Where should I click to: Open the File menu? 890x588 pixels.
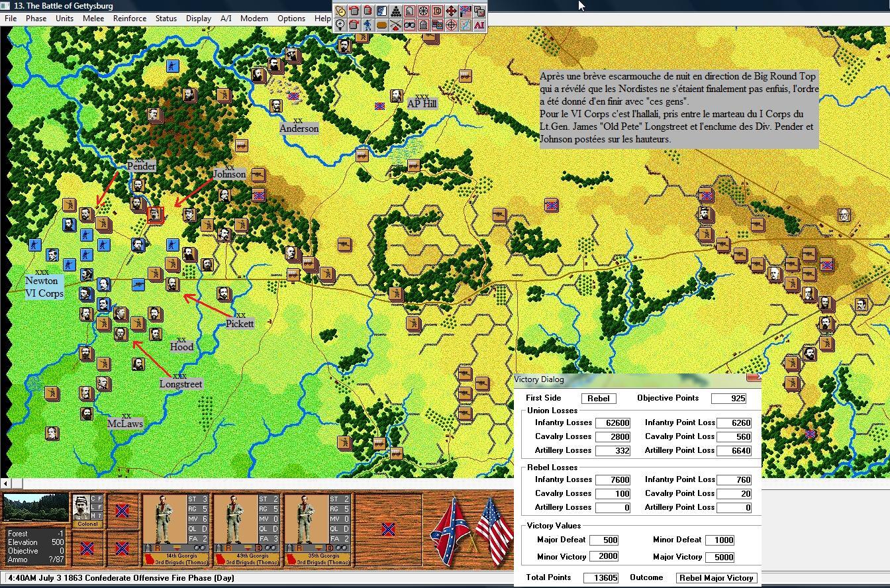11,19
